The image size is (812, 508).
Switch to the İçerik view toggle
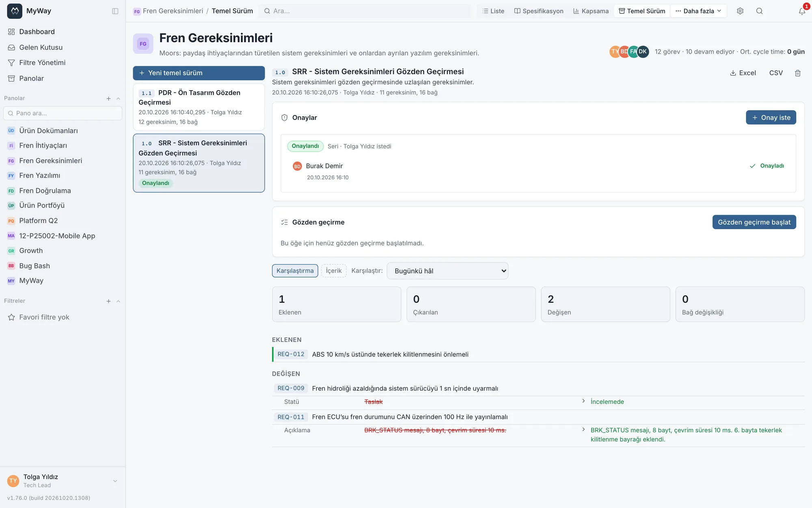click(x=334, y=271)
